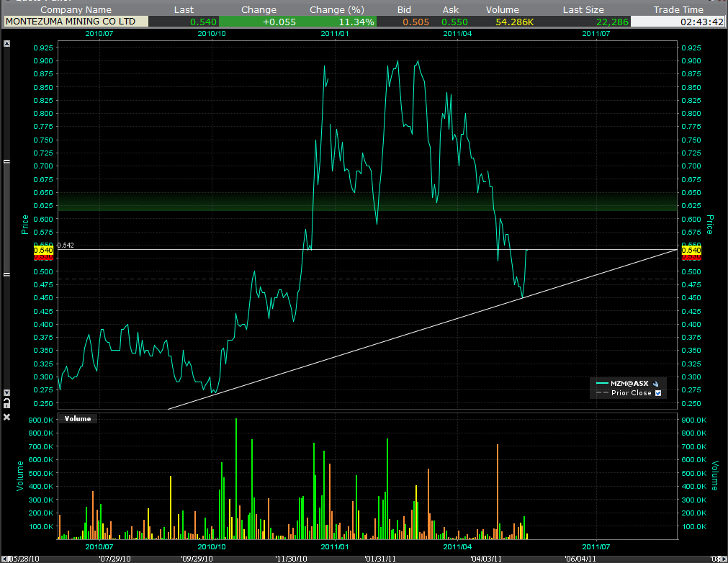This screenshot has width=728, height=563.
Task: Close the Volume sub-chart with the X
Action: point(7,417)
